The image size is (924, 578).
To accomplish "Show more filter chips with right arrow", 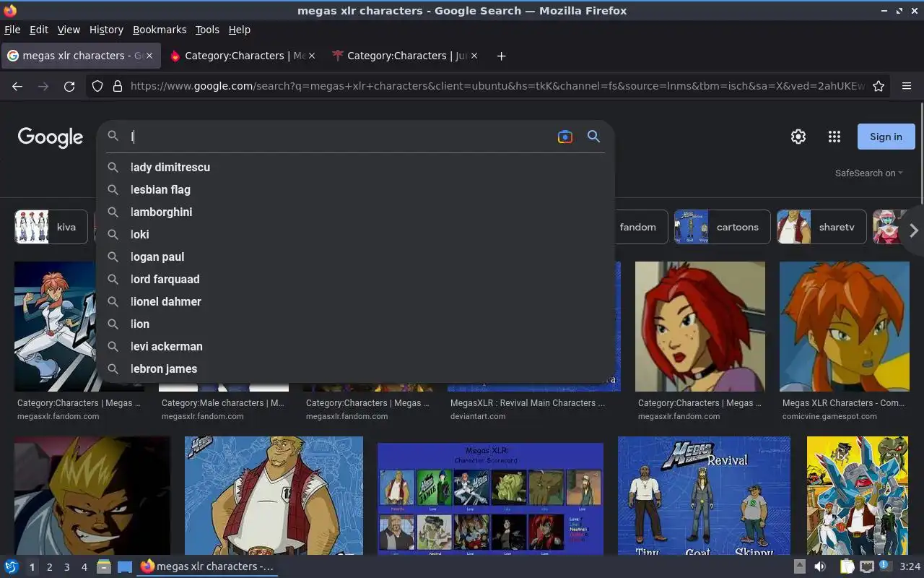I will [x=913, y=230].
